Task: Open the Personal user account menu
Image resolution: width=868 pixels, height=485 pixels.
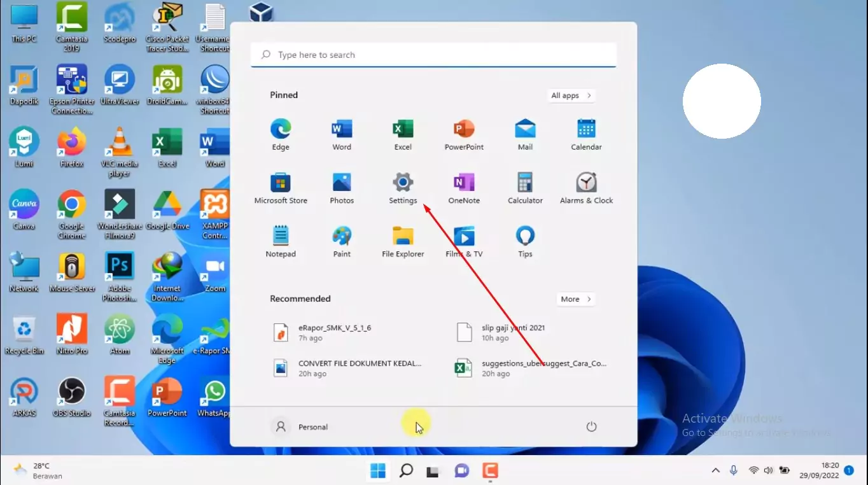Action: [300, 426]
